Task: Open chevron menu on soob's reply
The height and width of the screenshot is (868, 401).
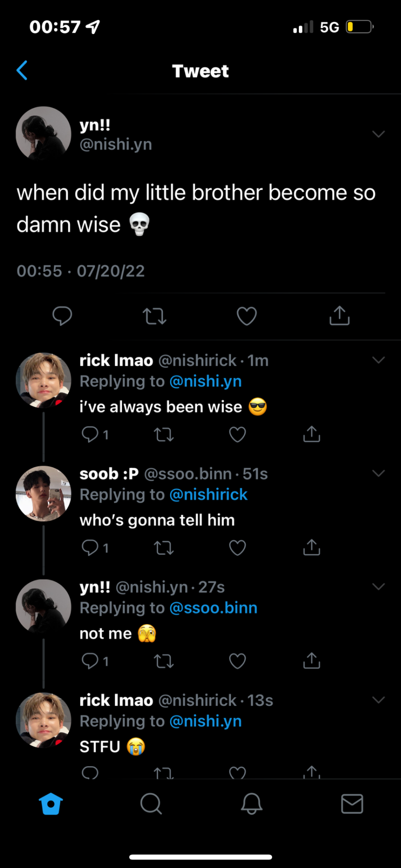Action: pos(378,473)
